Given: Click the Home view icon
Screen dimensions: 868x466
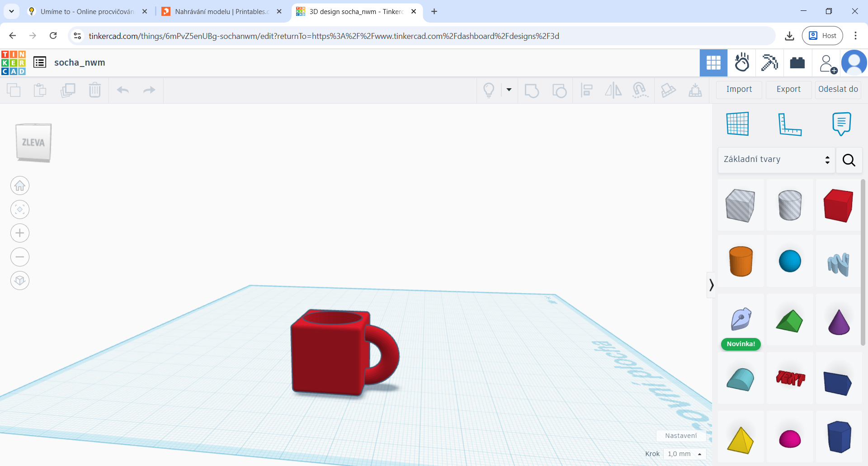Looking at the screenshot, I should [x=20, y=185].
